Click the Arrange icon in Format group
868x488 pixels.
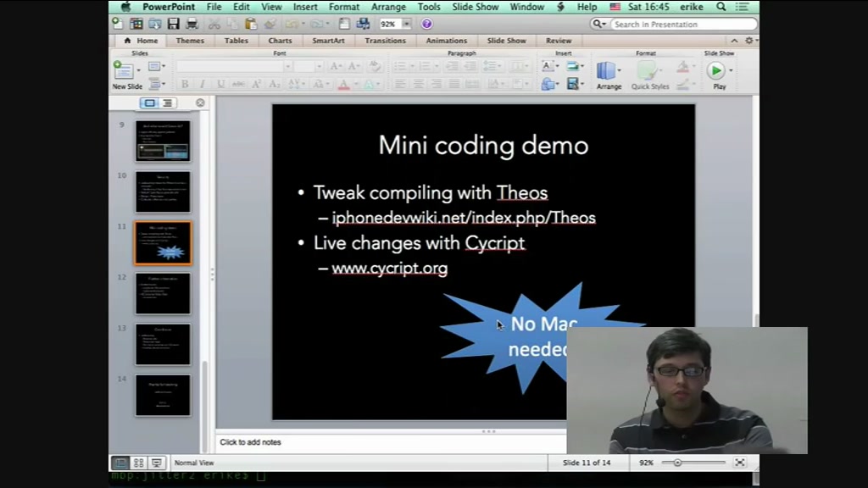pyautogui.click(x=605, y=71)
